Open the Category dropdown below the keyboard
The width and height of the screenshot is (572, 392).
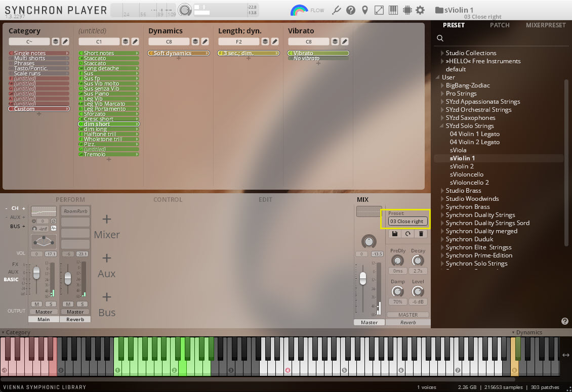tap(16, 332)
